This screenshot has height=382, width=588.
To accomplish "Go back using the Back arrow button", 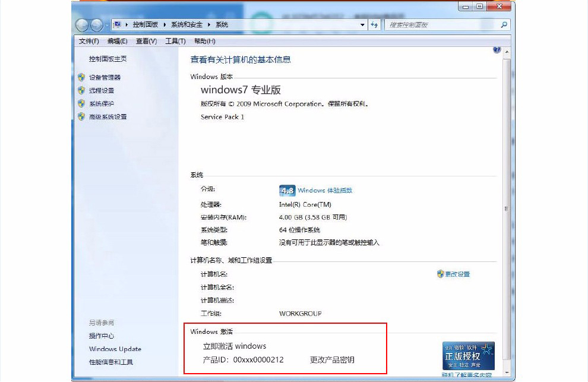I will point(82,25).
